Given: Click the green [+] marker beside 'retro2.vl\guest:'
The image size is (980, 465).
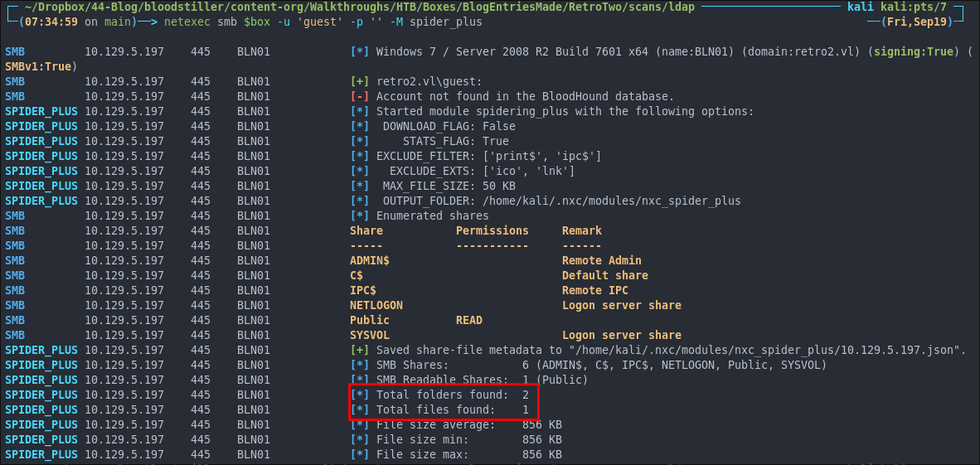Looking at the screenshot, I should pos(360,81).
